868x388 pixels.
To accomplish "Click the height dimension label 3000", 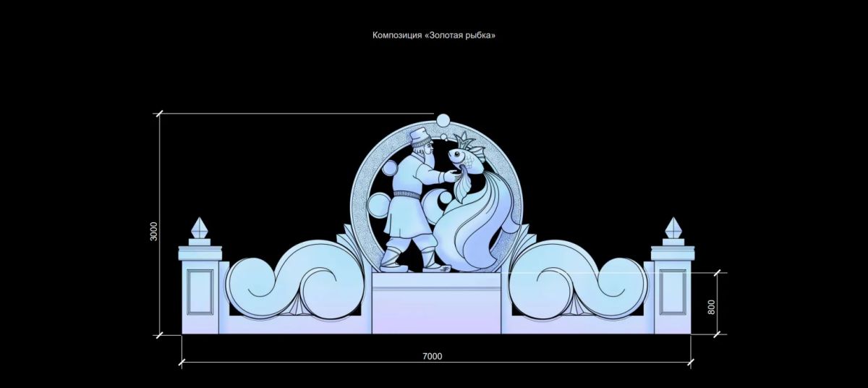I will coord(153,232).
